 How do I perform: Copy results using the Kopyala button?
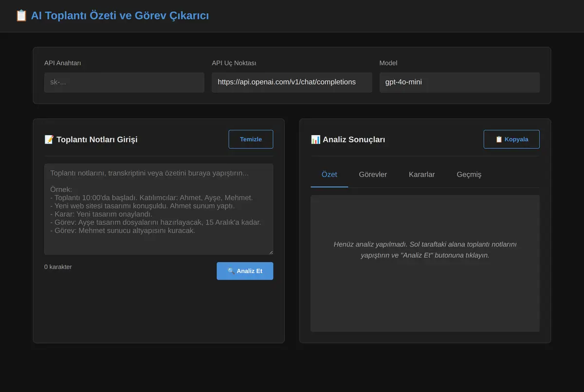(511, 139)
